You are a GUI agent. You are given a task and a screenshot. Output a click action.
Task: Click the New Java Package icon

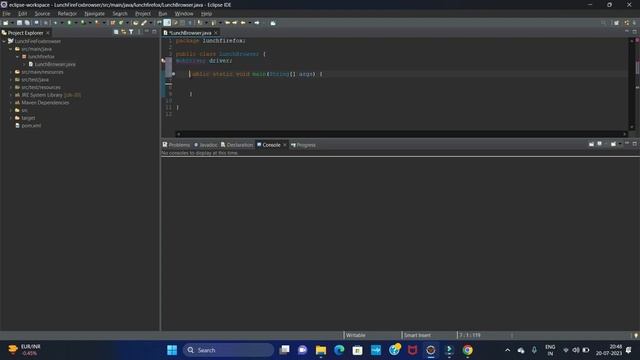pyautogui.click(x=113, y=23)
